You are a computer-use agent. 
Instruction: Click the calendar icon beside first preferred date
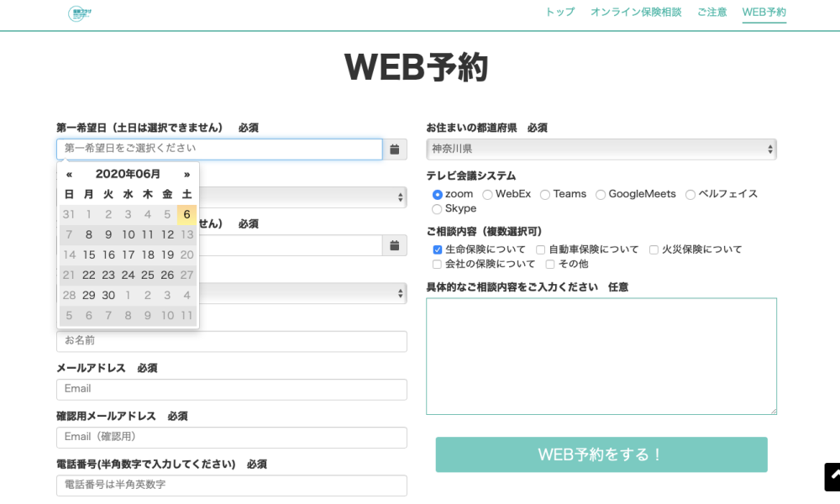(x=394, y=150)
